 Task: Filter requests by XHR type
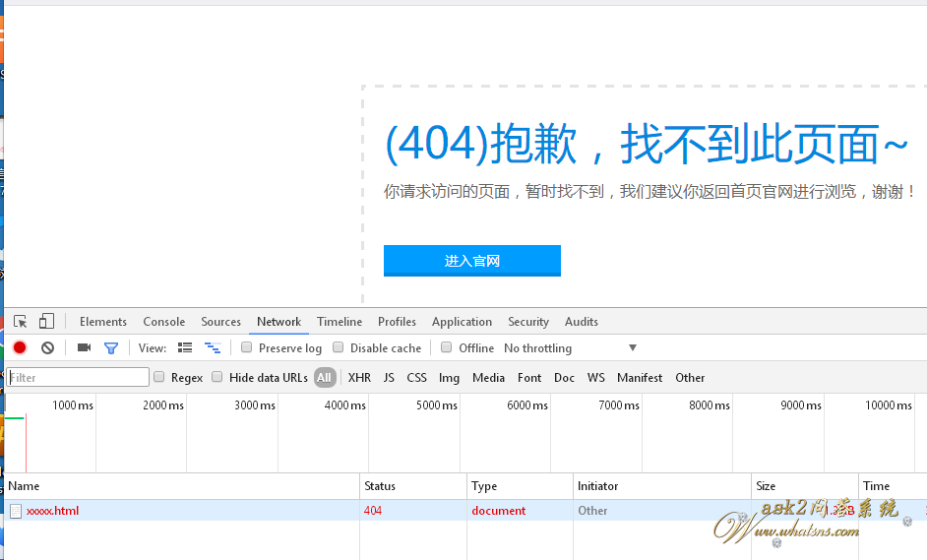click(359, 378)
